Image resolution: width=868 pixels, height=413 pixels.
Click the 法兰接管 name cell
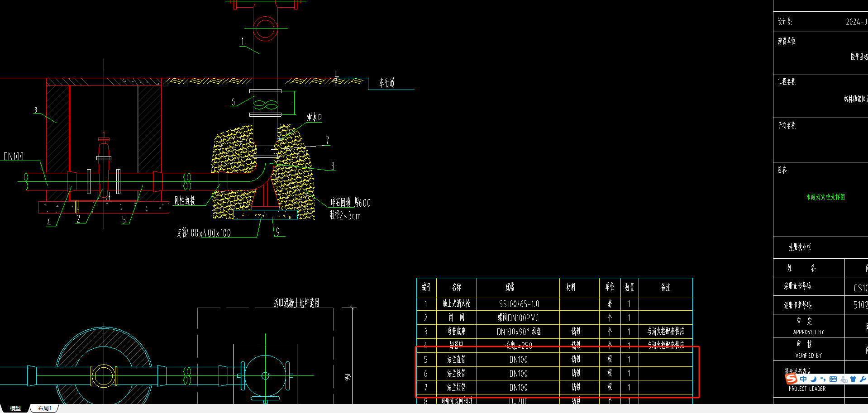pos(457,374)
